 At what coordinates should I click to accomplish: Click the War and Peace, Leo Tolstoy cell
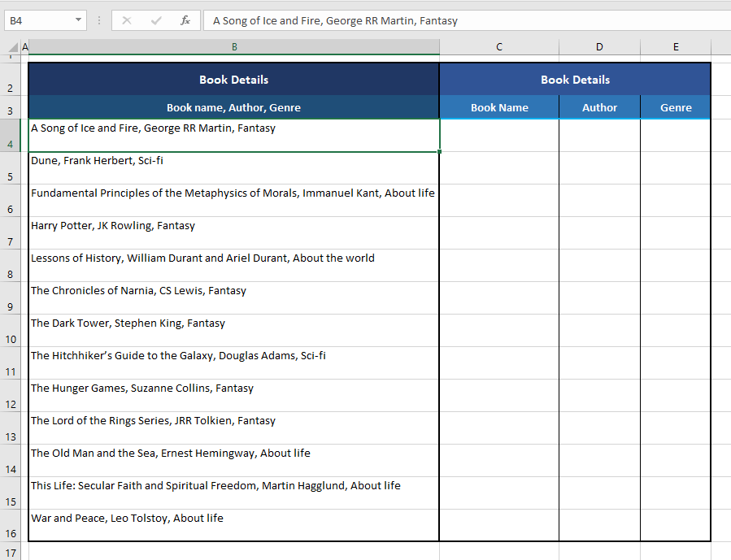click(233, 524)
